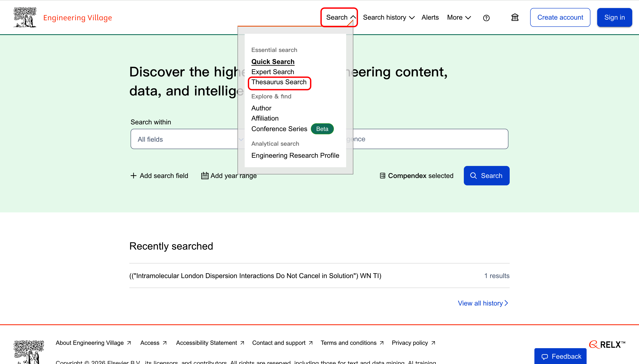Image resolution: width=639 pixels, height=364 pixels.
Task: Open Conference Series Beta option
Action: pyautogui.click(x=279, y=129)
